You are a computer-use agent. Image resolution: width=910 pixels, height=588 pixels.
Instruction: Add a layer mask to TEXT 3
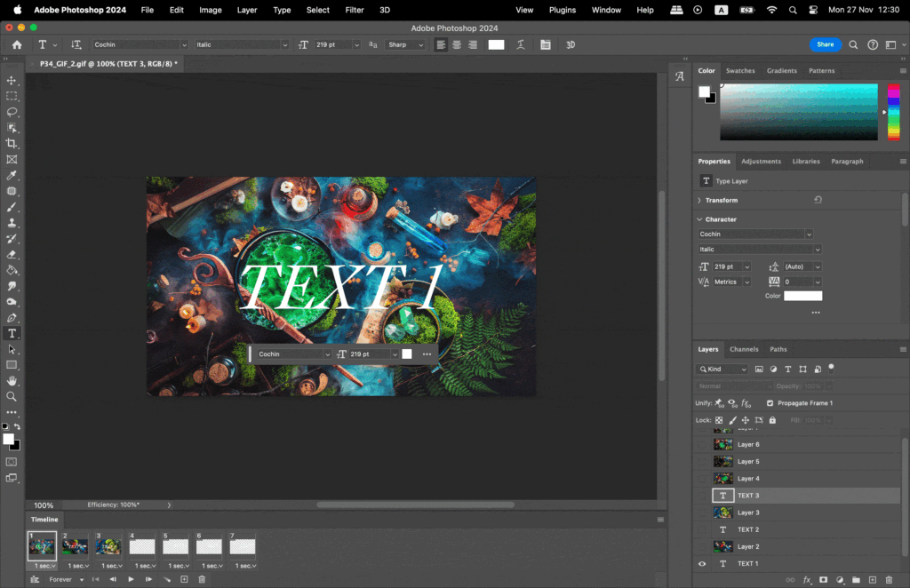(823, 579)
